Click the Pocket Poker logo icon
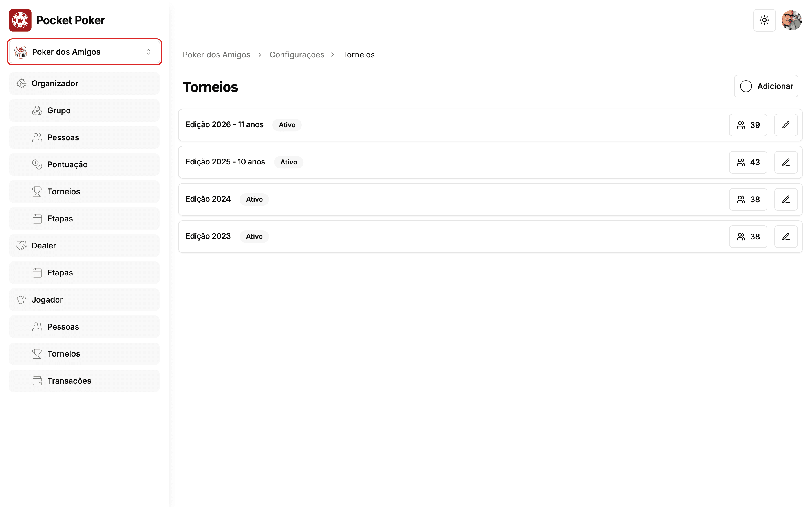This screenshot has height=507, width=812. point(20,20)
